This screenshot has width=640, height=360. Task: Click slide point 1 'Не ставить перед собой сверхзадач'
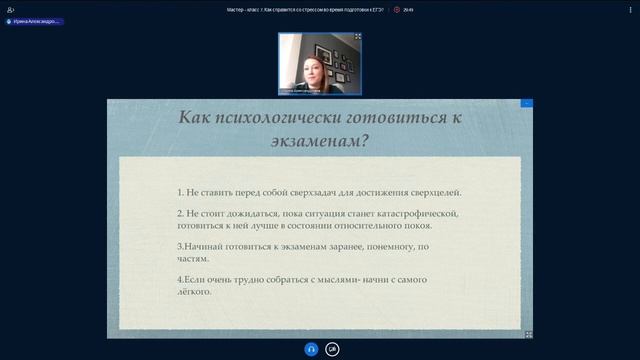pos(319,192)
